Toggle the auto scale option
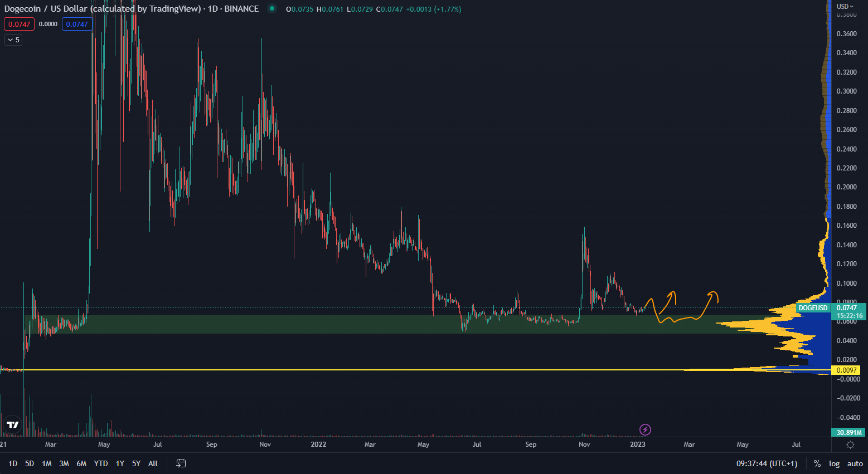The image size is (868, 474). click(855, 463)
